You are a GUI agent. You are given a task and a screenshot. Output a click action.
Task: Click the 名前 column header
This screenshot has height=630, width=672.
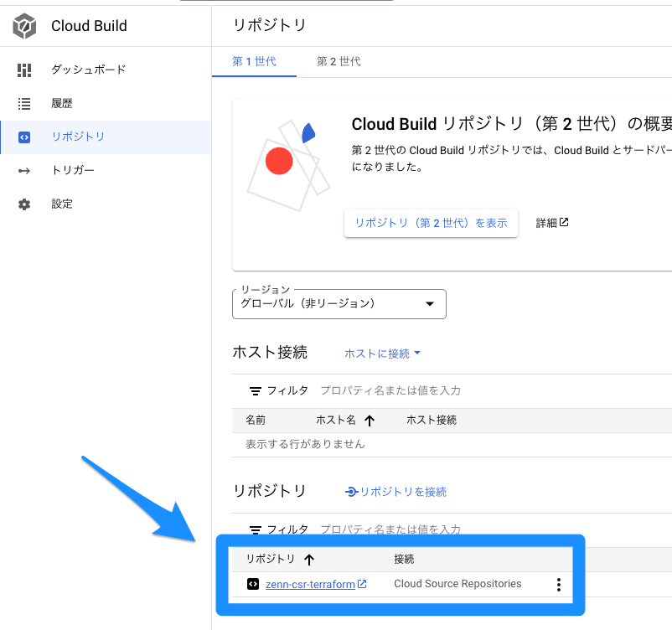coord(256,421)
